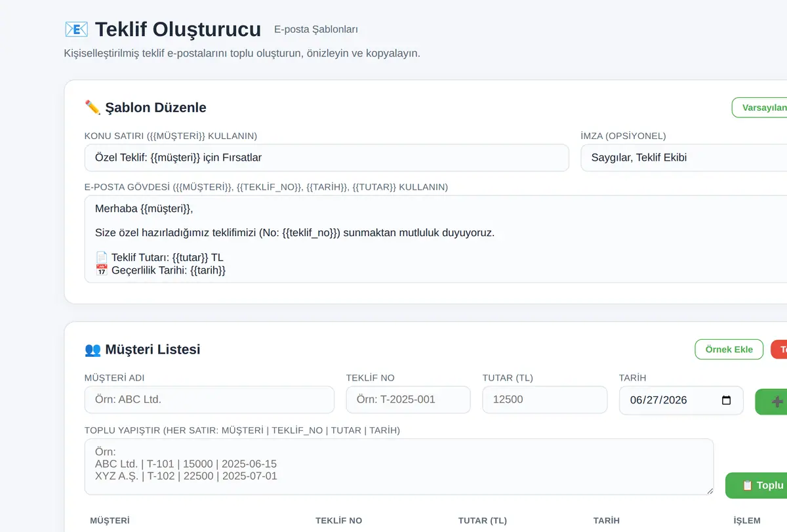Open the calendar picker in the Tarih field
This screenshot has height=532, width=787.
[726, 400]
